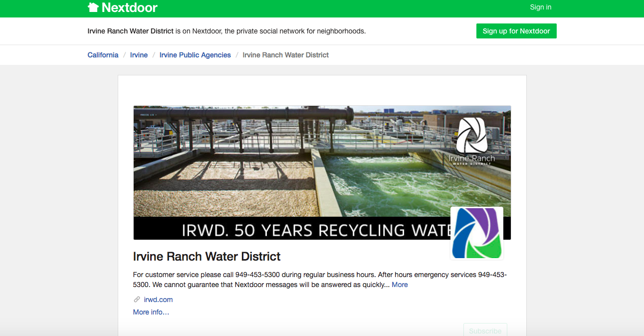The height and width of the screenshot is (336, 644).
Task: Click the Nextdoor house logo icon
Action: click(x=93, y=7)
